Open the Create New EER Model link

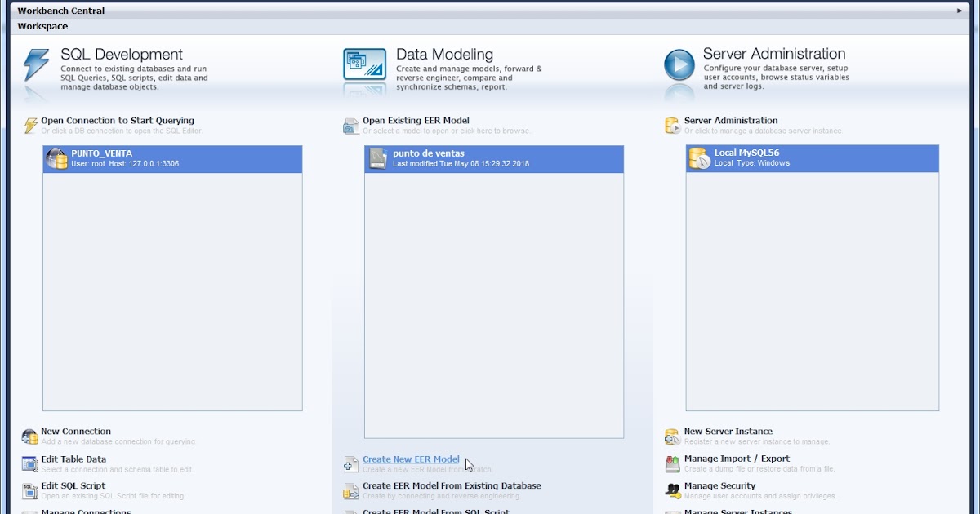(411, 459)
